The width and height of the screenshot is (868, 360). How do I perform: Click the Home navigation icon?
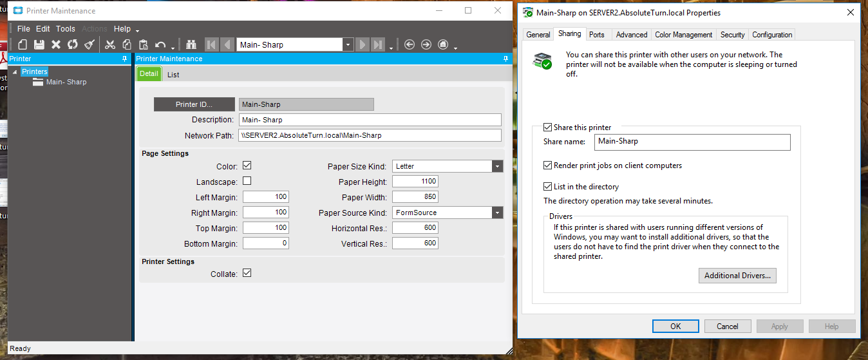coord(443,44)
